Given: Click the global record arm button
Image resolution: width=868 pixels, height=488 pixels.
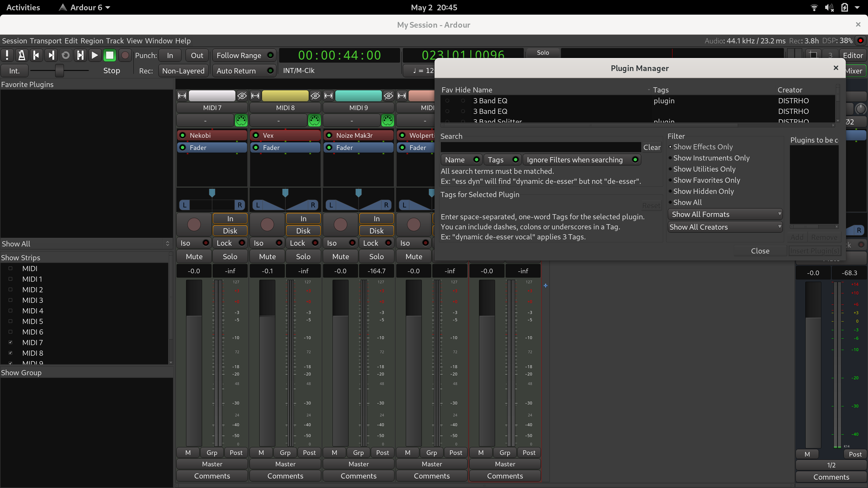Looking at the screenshot, I should (125, 55).
